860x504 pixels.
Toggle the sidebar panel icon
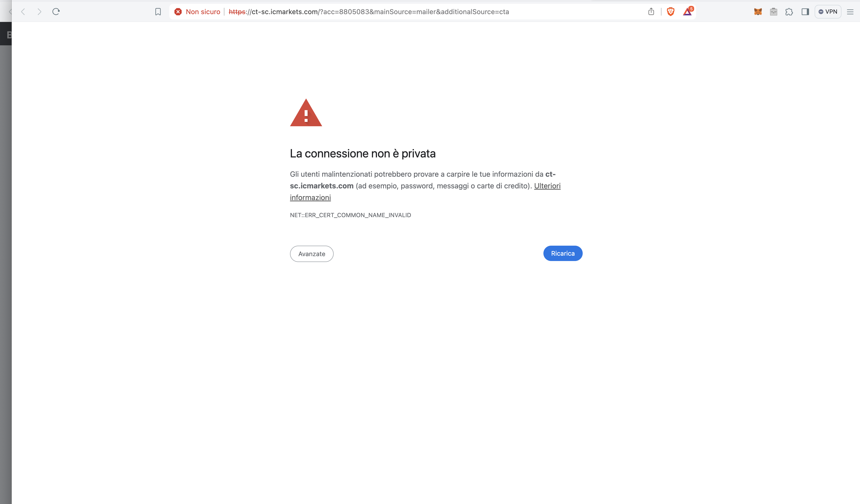tap(805, 12)
